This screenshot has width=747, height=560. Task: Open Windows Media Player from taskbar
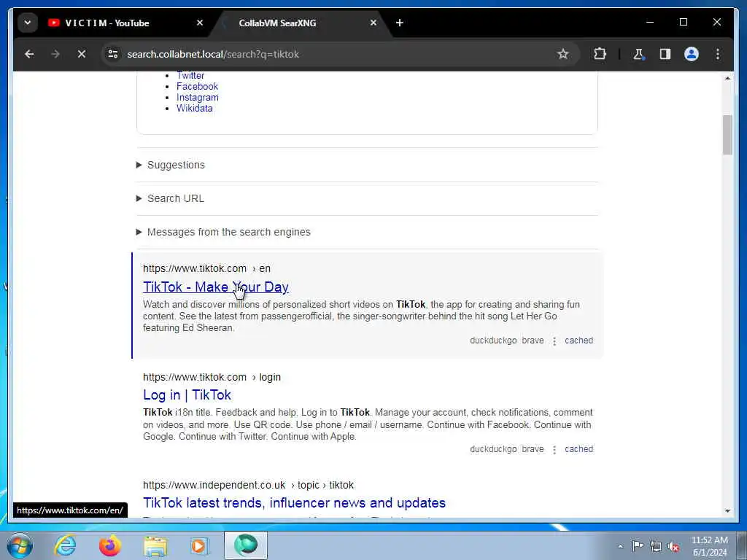[x=199, y=545]
